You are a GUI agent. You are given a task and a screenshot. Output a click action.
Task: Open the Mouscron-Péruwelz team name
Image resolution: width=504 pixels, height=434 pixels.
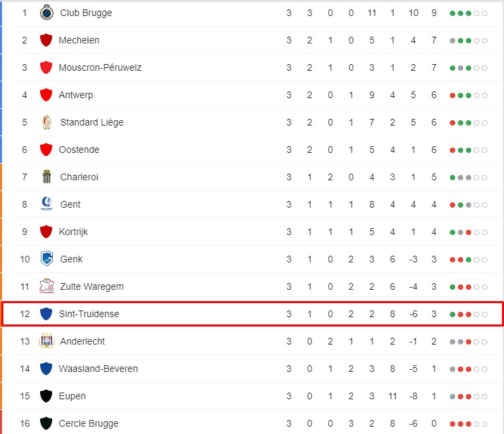point(100,67)
